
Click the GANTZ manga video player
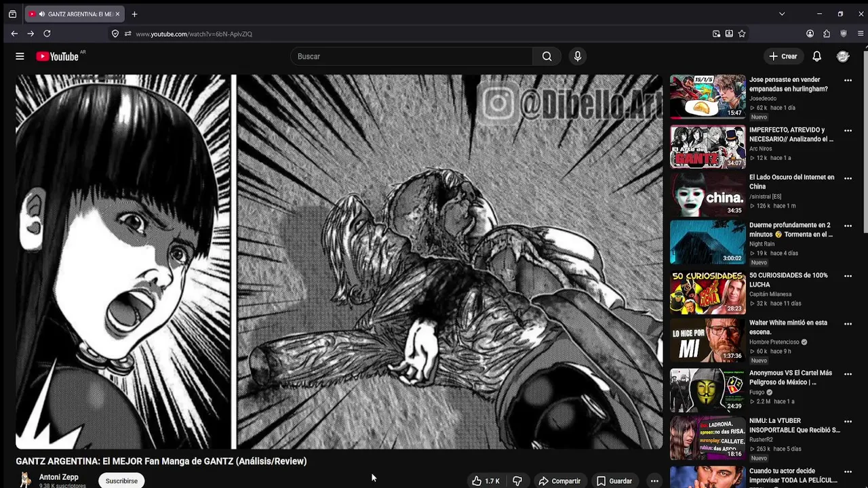point(339,262)
